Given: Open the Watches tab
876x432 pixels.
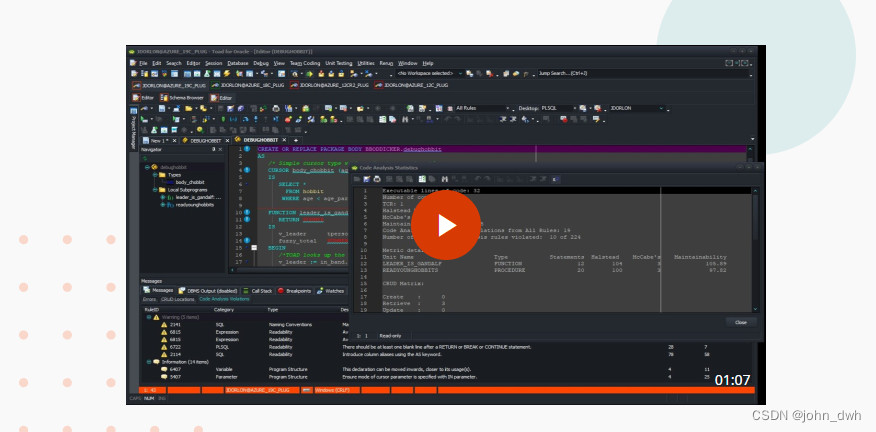Looking at the screenshot, I should (331, 291).
